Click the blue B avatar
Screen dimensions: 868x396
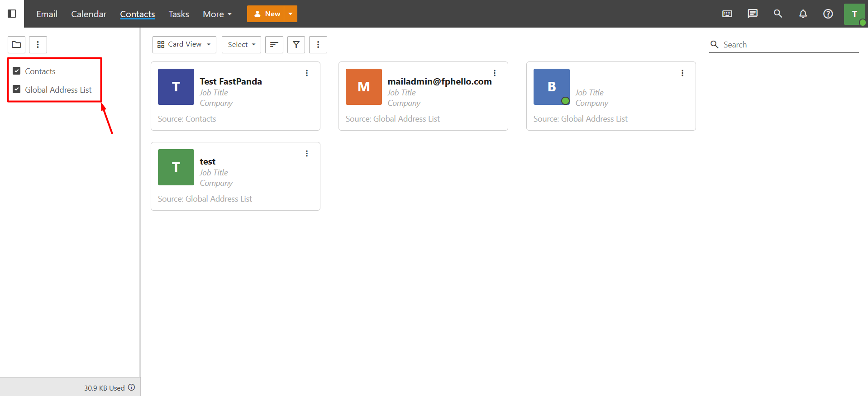(552, 87)
